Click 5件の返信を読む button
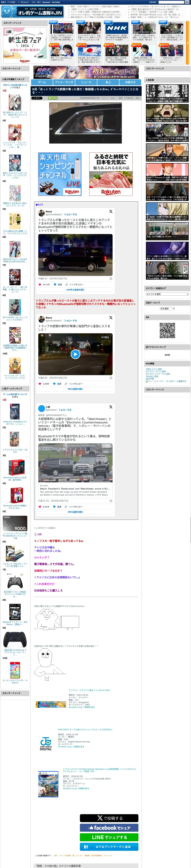 pos(75,389)
